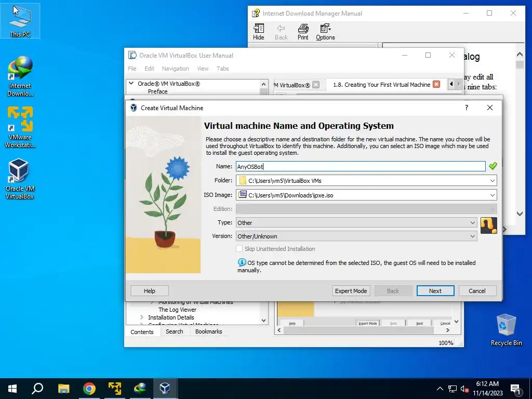Screen dimensions: 532x399
Task: Click taskbar clock showing 6:12 AM
Action: pyautogui.click(x=487, y=389)
